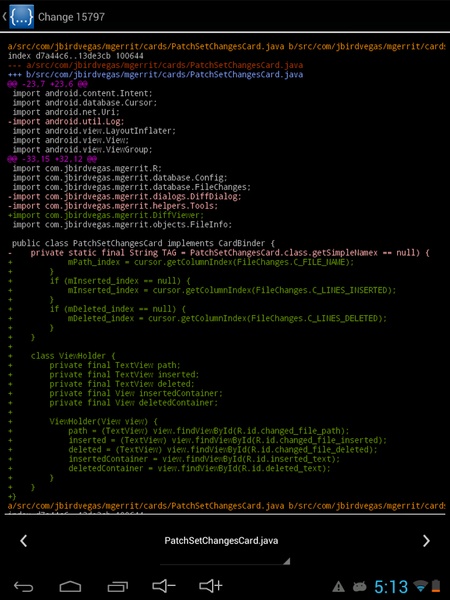Open the Change 15797 title
The width and height of the screenshot is (450, 600).
point(71,17)
